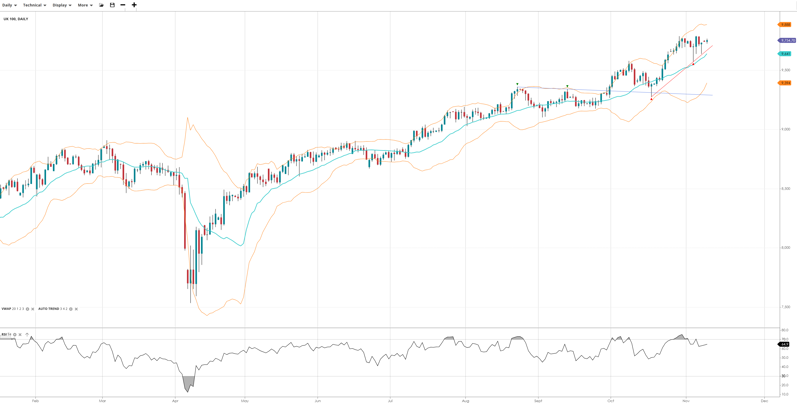Move the RSI panel up with arrow
The width and height of the screenshot is (797, 404).
coord(27,334)
